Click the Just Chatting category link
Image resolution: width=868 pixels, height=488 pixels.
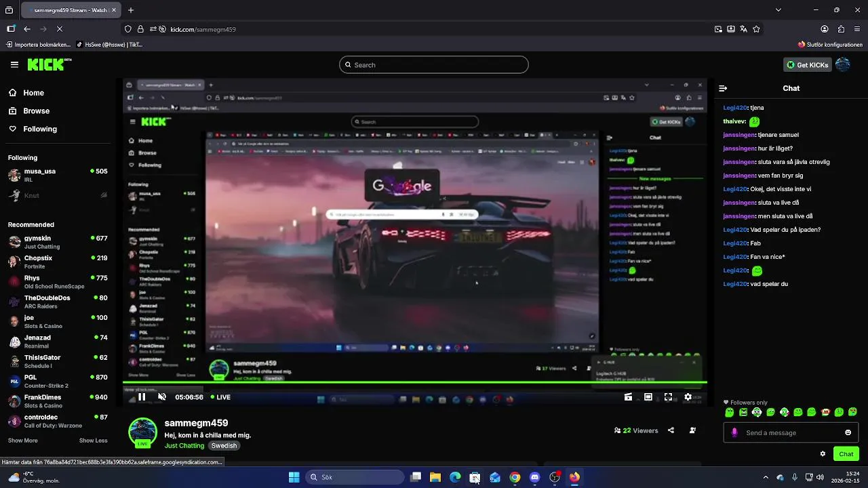(x=184, y=445)
